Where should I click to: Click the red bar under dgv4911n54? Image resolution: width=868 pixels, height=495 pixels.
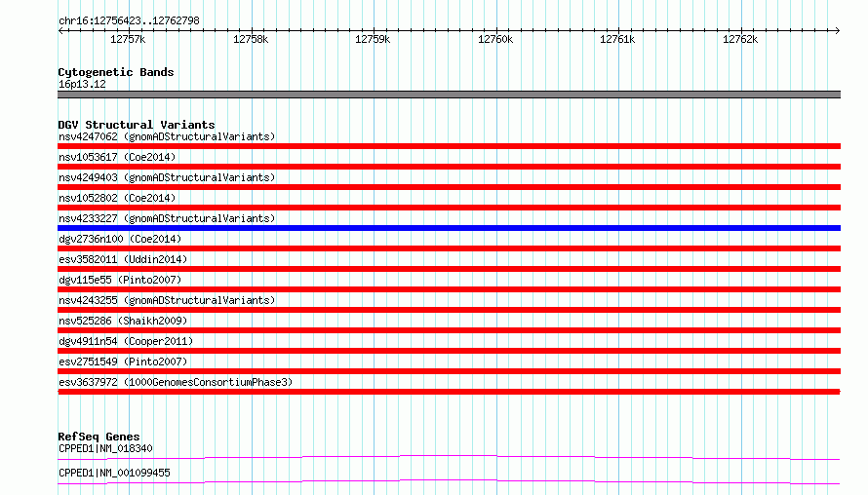pos(449,351)
